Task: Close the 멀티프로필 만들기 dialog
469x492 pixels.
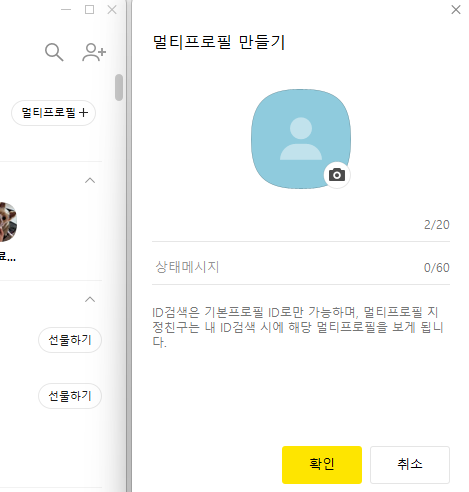Action: pos(456,10)
